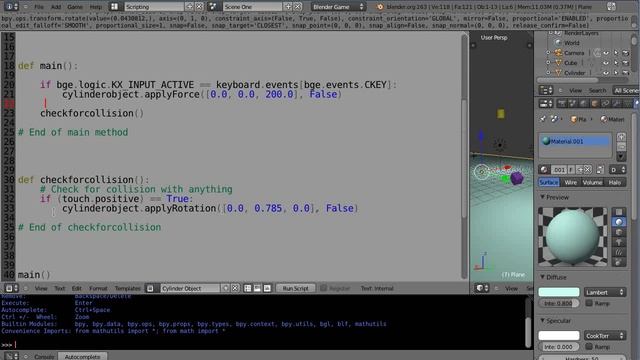Switch to the Object Constraints properties tab
Image resolution: width=640 pixels, height=360 pixels.
coord(605,104)
